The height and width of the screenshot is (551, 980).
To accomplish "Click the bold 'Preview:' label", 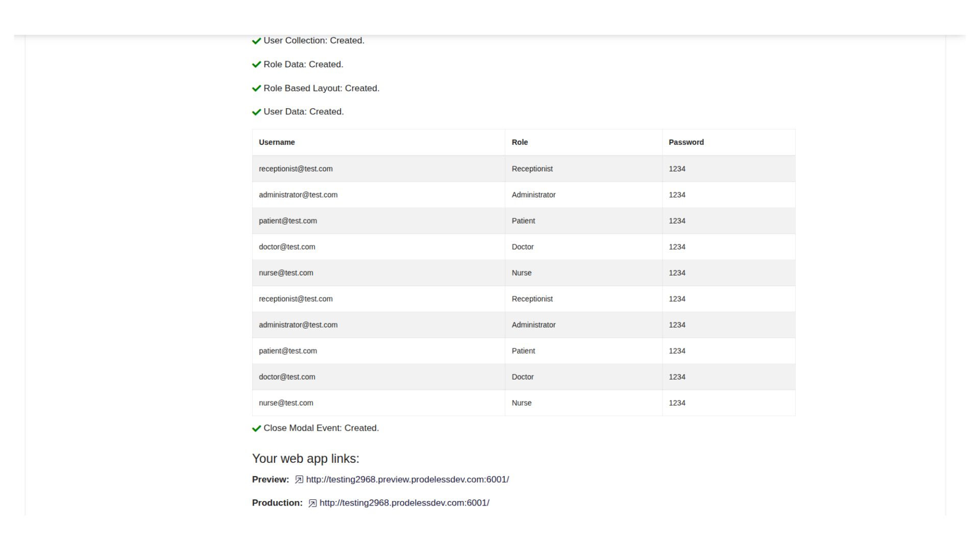I will click(271, 480).
